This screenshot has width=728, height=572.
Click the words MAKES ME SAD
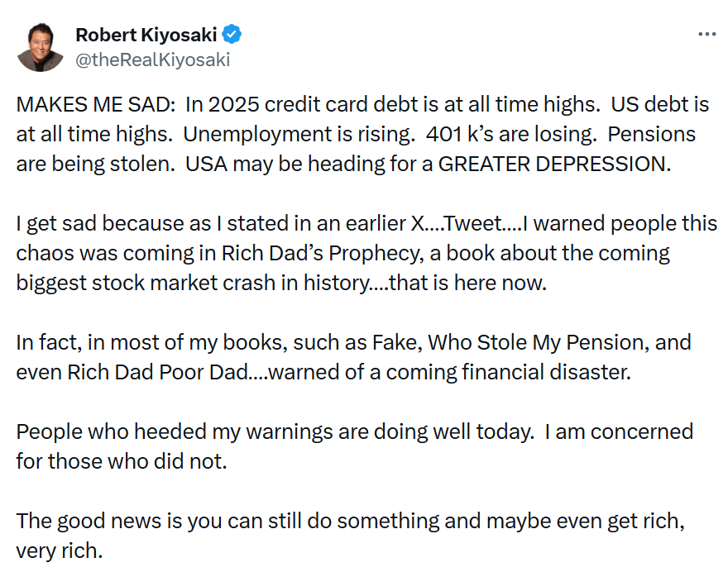[96, 104]
